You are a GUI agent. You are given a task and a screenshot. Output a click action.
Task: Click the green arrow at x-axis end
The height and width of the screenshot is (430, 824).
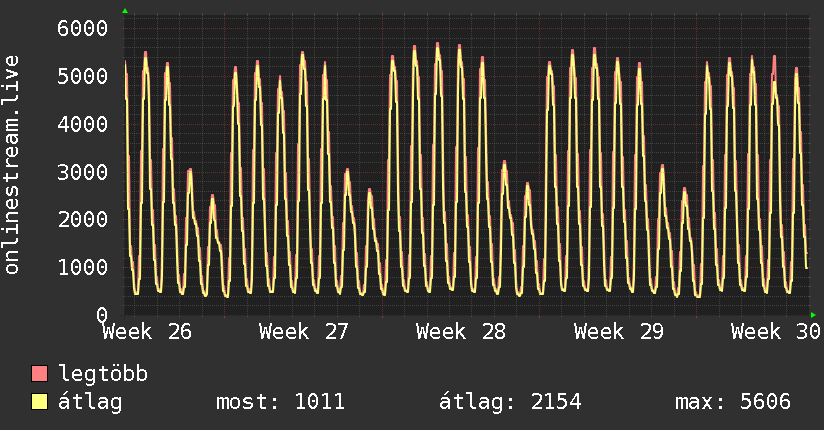813,315
